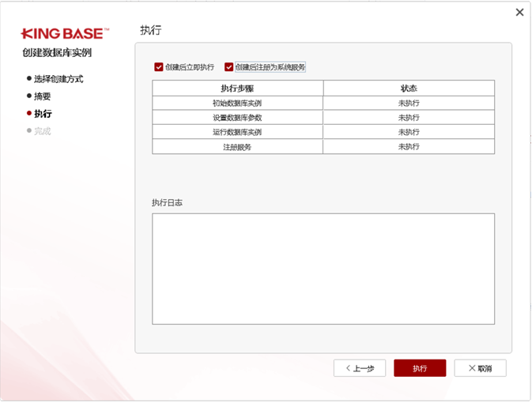Viewport: 532px width, 403px height.
Task: Select the 注册服务 row
Action: [x=237, y=147]
